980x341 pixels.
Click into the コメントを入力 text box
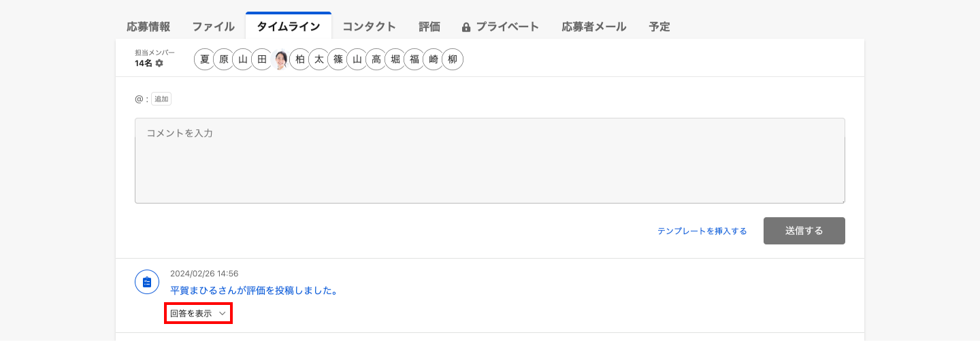pos(489,161)
